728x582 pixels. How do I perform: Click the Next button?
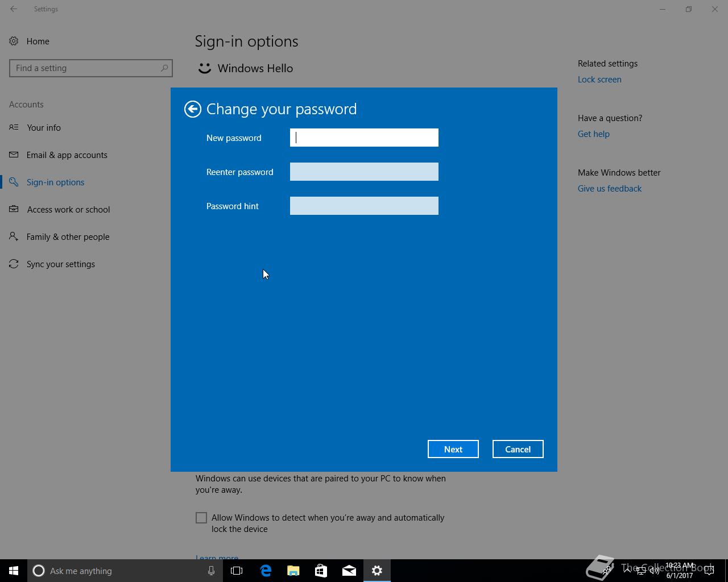click(x=453, y=449)
